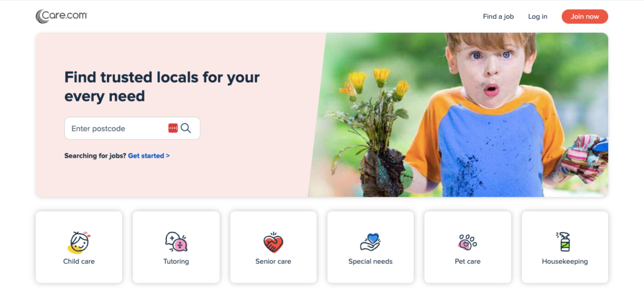This screenshot has width=644, height=291.
Task: Select the Pet care paw icon
Action: pos(467,243)
